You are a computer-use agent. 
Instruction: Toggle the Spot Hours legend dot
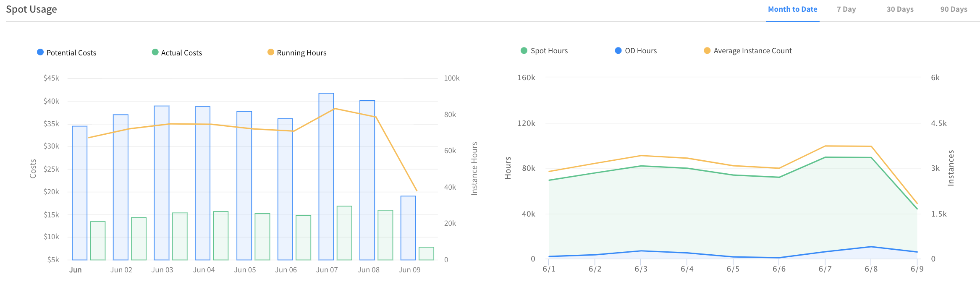pyautogui.click(x=524, y=50)
